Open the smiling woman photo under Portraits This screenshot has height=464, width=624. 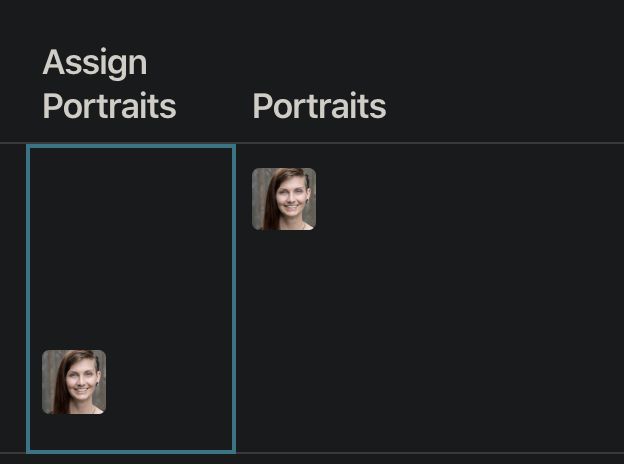[x=284, y=199]
